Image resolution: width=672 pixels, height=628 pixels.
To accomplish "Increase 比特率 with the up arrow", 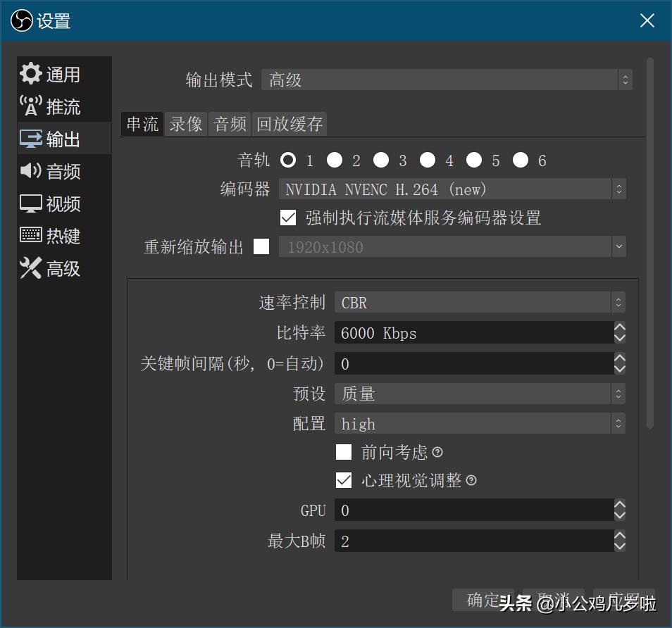I will click(620, 327).
